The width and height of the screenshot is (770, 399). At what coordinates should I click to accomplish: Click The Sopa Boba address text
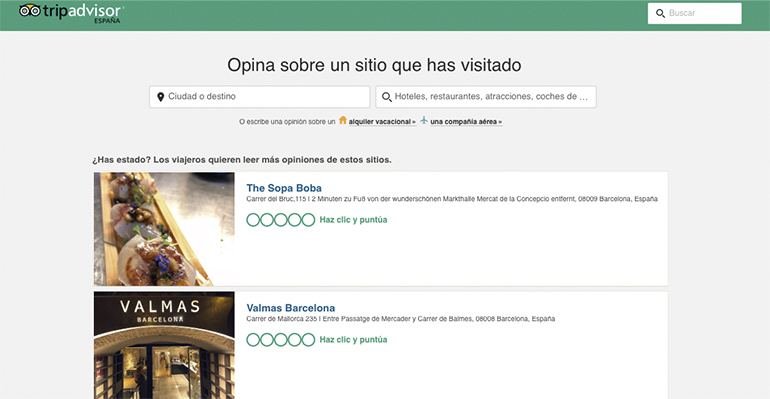[452, 199]
